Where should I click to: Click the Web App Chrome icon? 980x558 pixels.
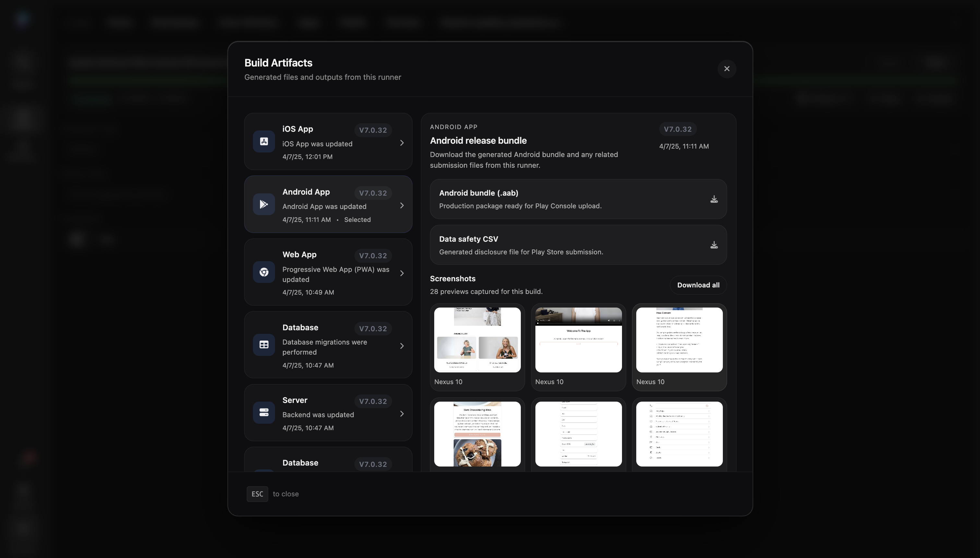264,272
